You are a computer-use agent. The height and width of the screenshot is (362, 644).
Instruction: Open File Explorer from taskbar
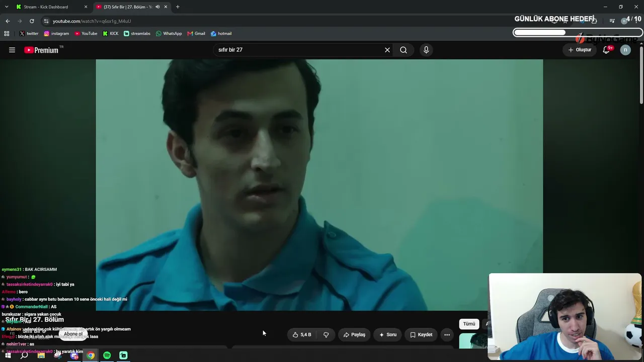[x=41, y=355]
